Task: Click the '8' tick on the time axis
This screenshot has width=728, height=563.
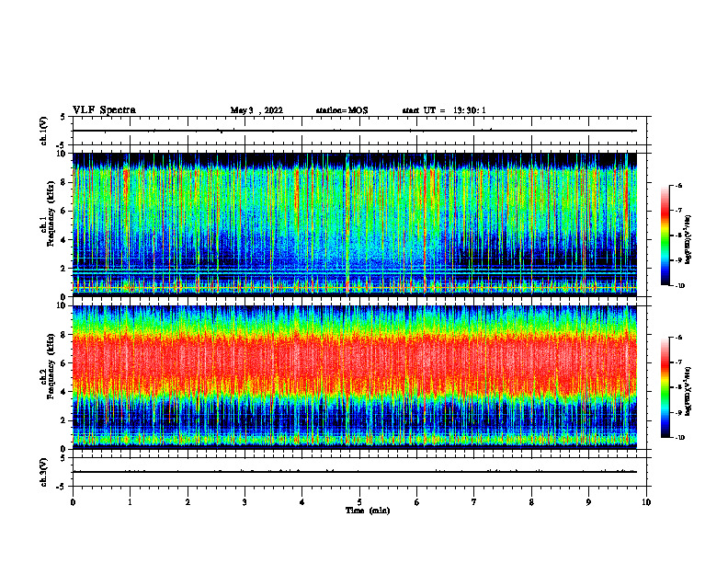Action: pos(531,502)
